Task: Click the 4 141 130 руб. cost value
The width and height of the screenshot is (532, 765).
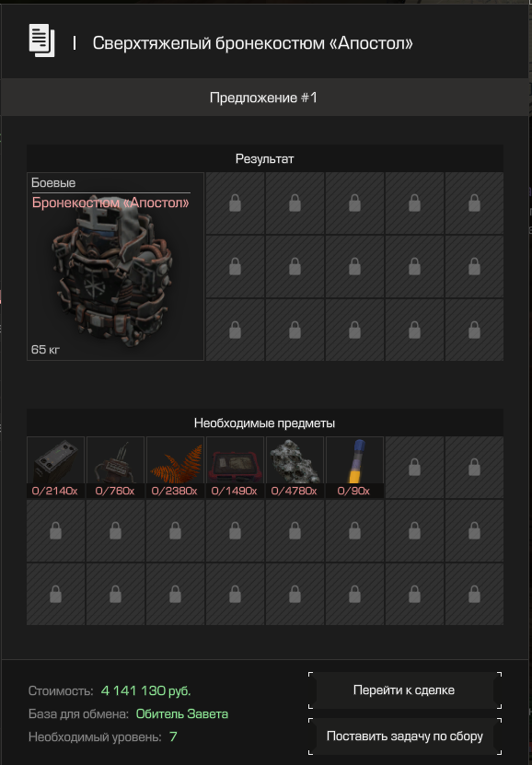Action: click(145, 690)
